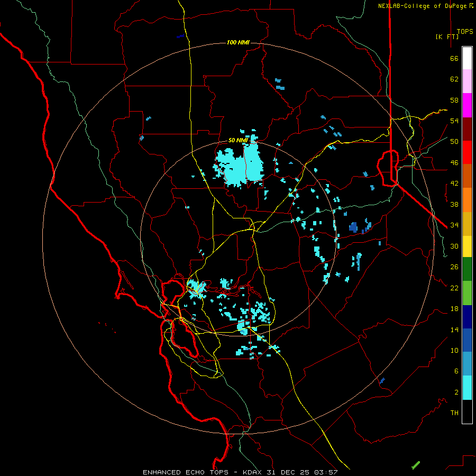Click the small green echo near bottom corner
The height and width of the screenshot is (476, 476).
pos(416,465)
